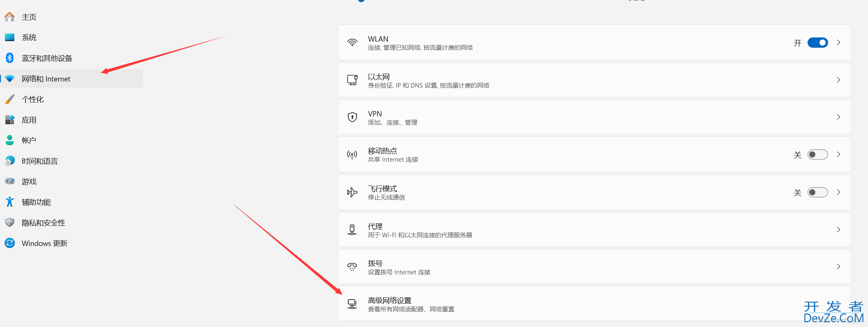Enable the mobile hotspot (移动热点) toggle
This screenshot has height=327, width=868.
click(817, 155)
